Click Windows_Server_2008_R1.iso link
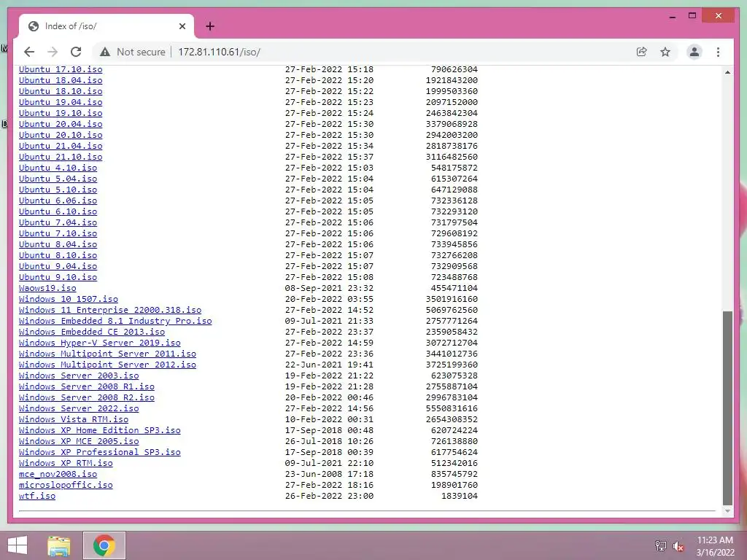 [87, 386]
